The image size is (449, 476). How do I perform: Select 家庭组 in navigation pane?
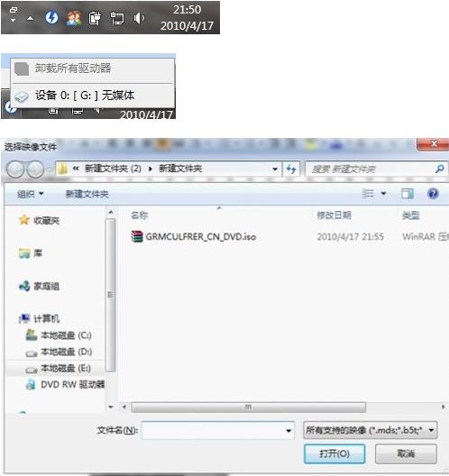tap(46, 286)
